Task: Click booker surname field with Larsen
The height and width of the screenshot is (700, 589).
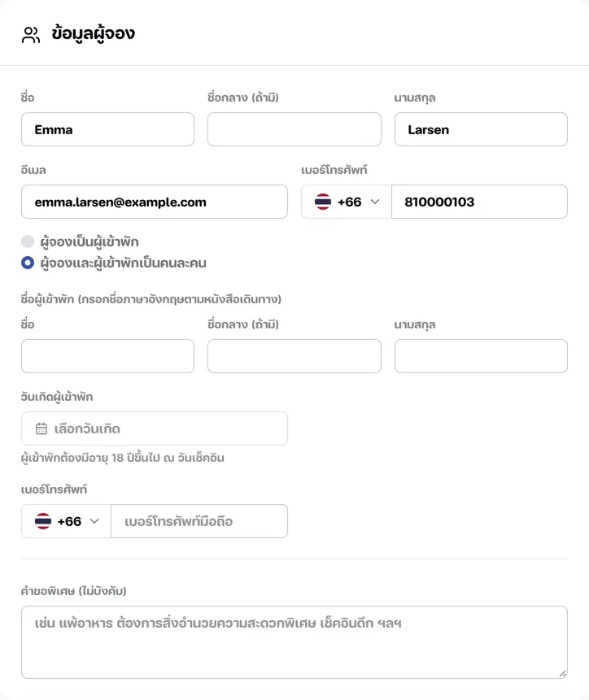Action: point(481,129)
